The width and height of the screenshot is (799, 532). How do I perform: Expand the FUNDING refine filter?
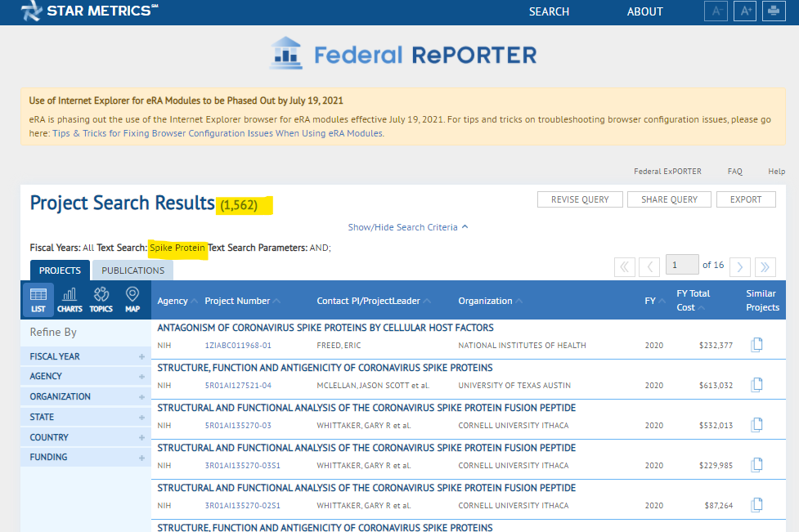86,457
